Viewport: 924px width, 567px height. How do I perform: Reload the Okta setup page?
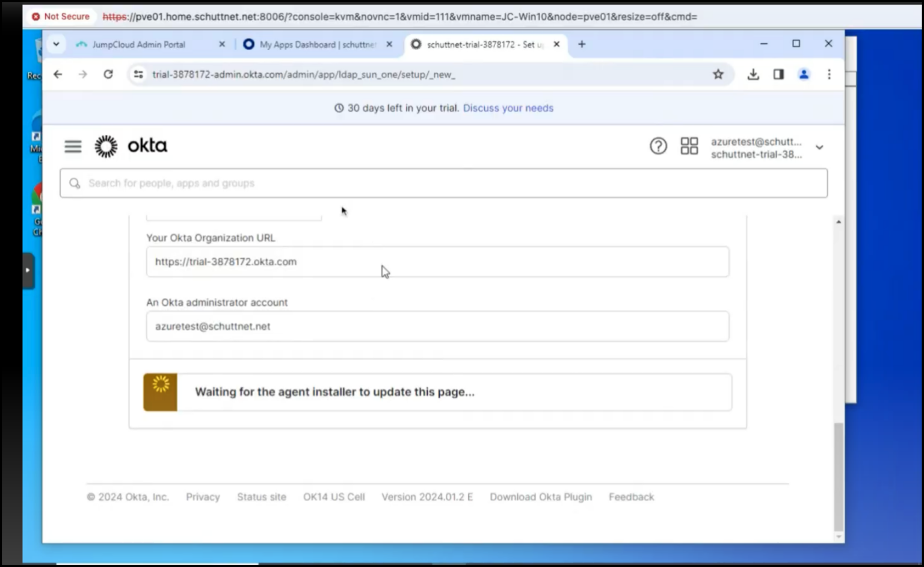pyautogui.click(x=108, y=74)
